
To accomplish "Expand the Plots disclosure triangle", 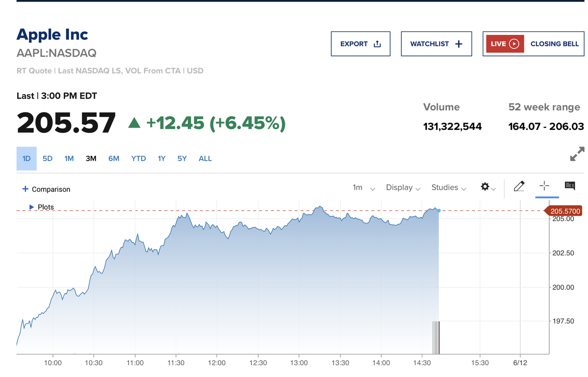I will tap(32, 207).
